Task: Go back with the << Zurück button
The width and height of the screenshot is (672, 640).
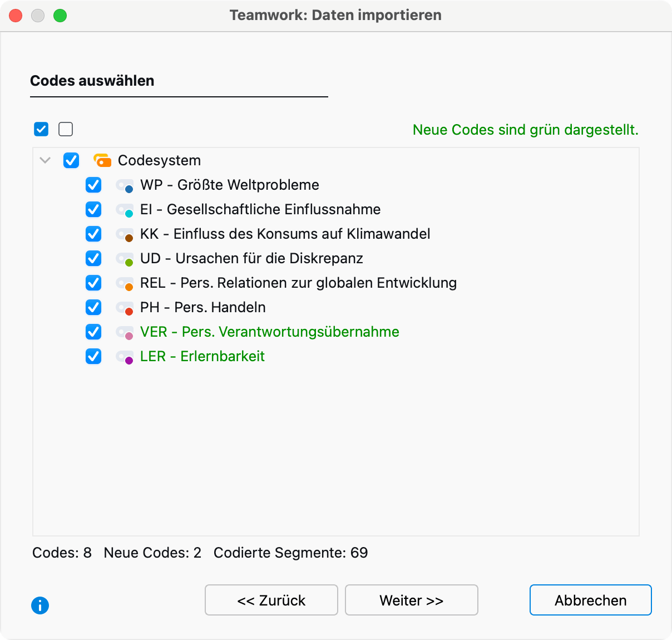Action: tap(271, 600)
